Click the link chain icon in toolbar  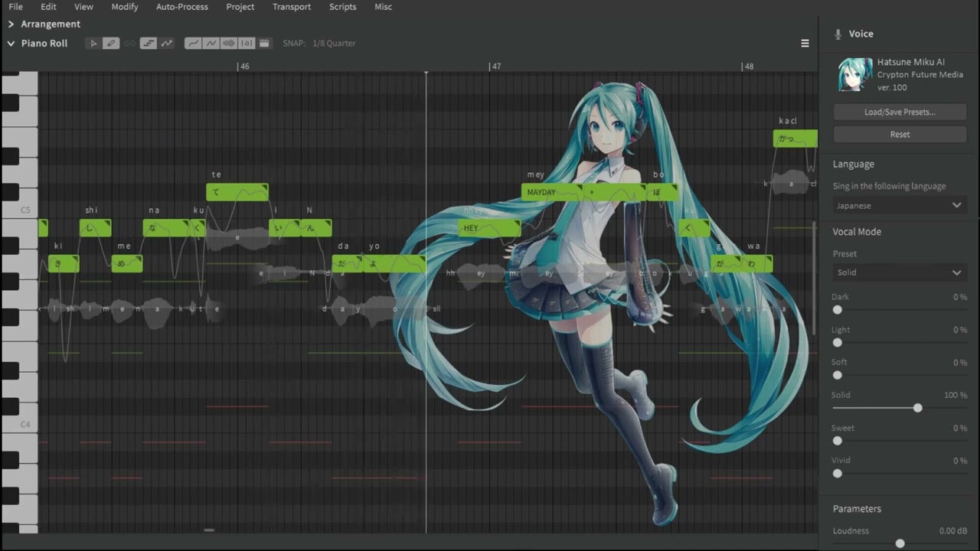[x=129, y=44]
